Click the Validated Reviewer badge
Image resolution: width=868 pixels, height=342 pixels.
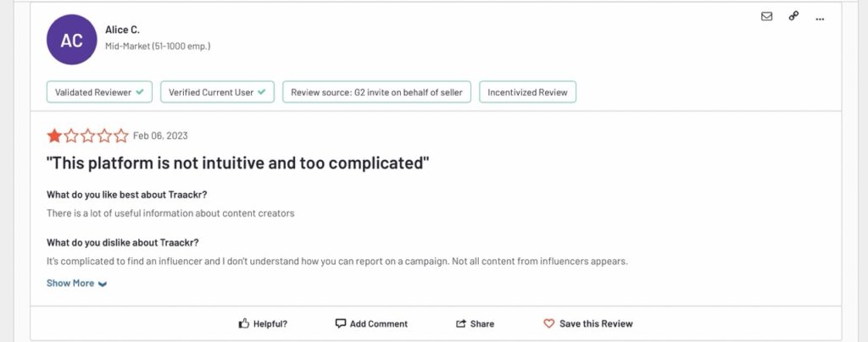tap(99, 92)
